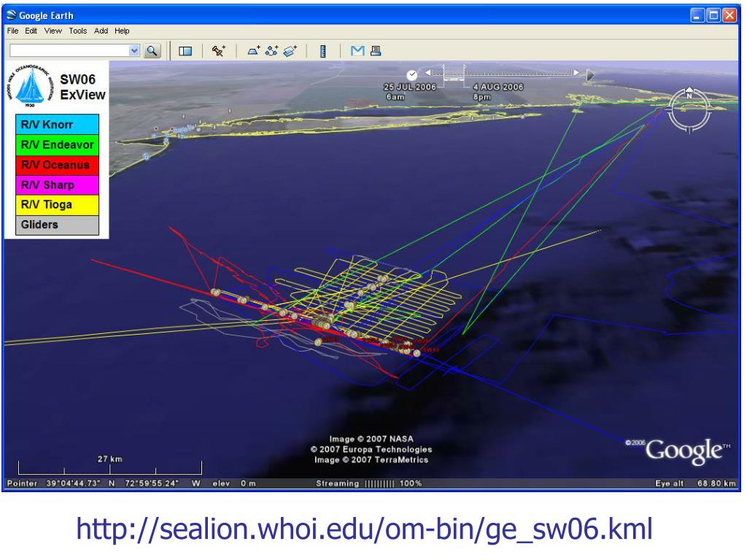Click the search magnifier button

pos(152,50)
